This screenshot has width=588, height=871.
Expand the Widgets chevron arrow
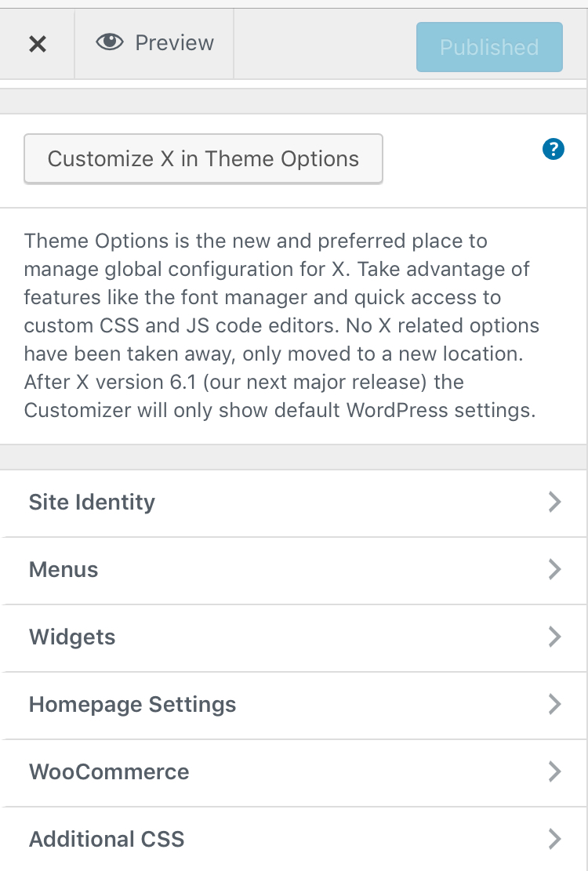(x=555, y=637)
